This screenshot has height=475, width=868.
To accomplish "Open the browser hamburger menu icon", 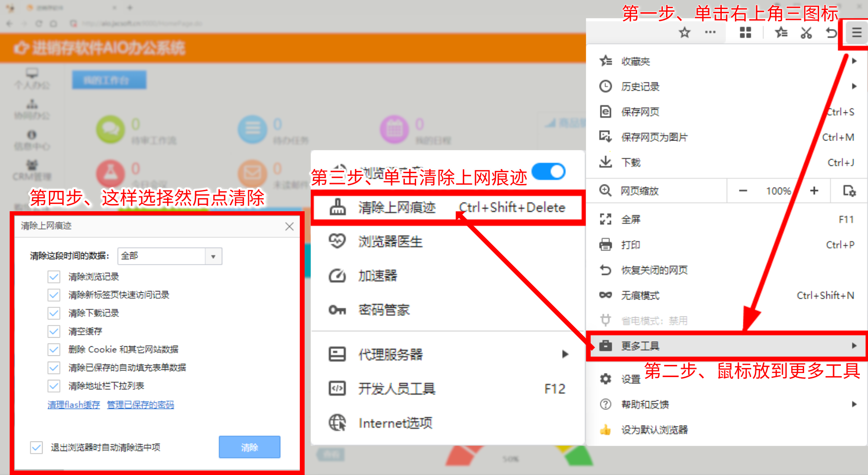I will pyautogui.click(x=856, y=33).
